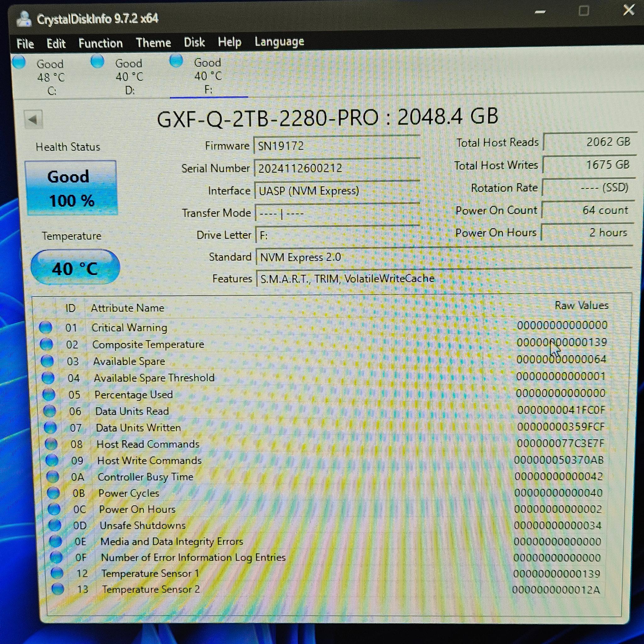644x644 pixels.
Task: Click the Power On Hours row orb
Action: [54, 509]
